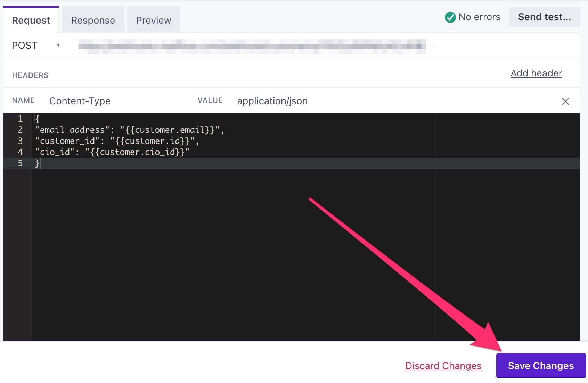Click the green No errors checkmark icon
Screen dimensions: 588x383
click(450, 17)
